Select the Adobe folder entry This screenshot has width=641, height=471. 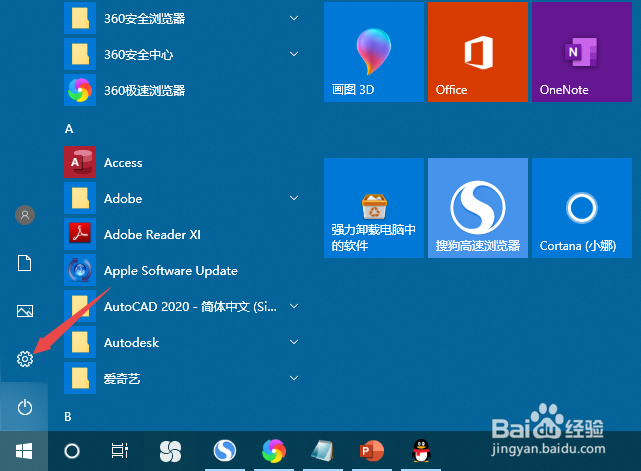point(182,198)
